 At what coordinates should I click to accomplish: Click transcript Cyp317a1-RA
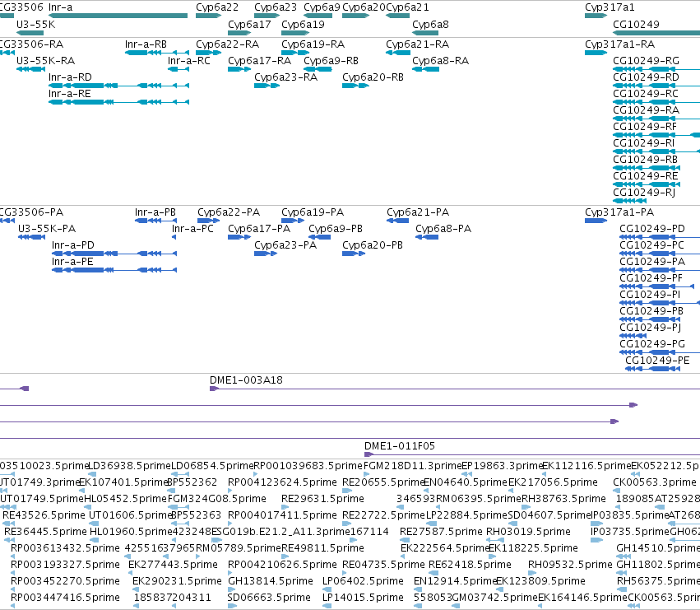click(x=596, y=53)
